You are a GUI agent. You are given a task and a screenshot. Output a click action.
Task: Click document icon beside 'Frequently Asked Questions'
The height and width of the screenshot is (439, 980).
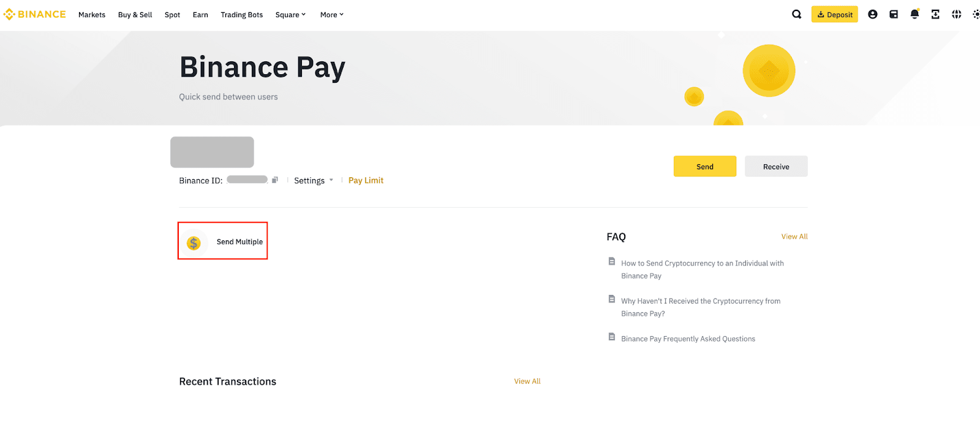[611, 337]
